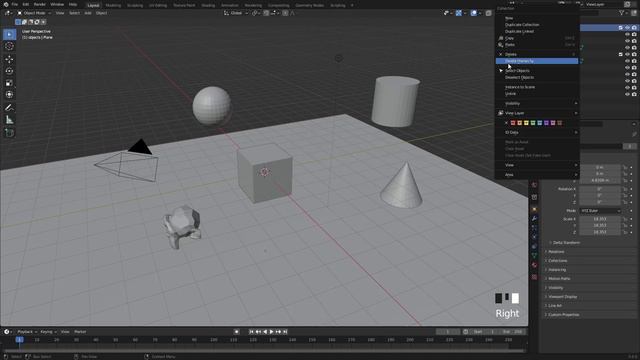Choose Select Objects in the context menu

pos(517,71)
